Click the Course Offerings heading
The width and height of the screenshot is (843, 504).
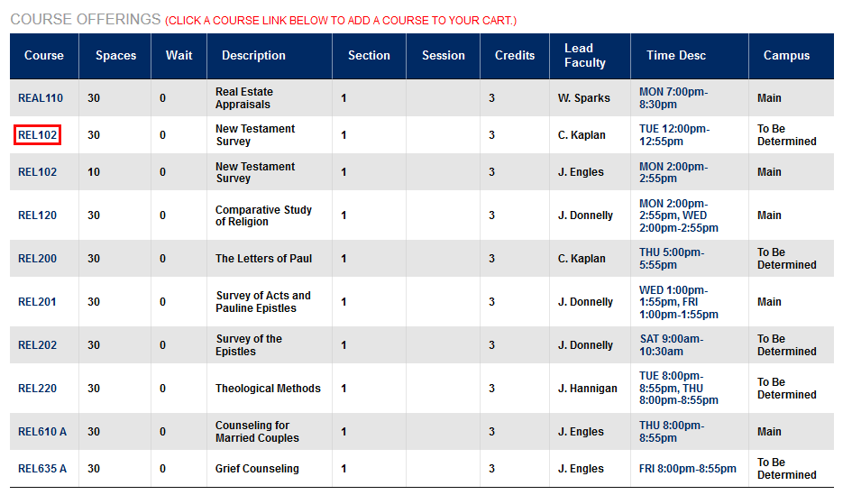[x=86, y=19]
